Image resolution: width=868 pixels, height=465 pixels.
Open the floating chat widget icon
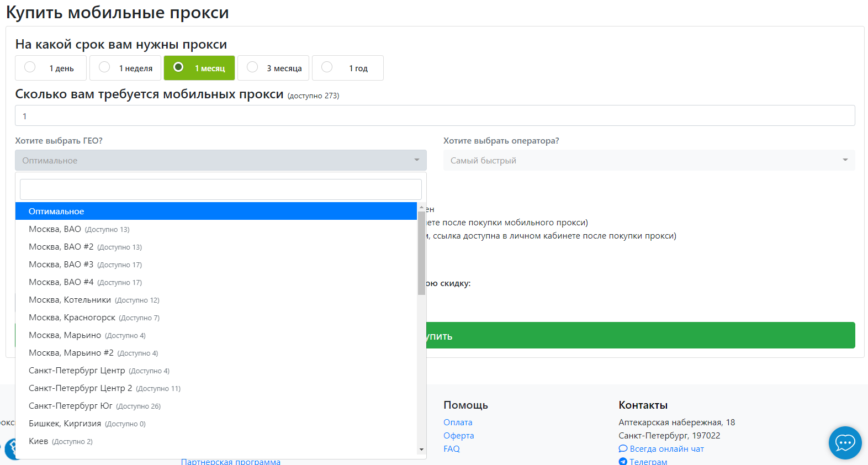(x=845, y=442)
